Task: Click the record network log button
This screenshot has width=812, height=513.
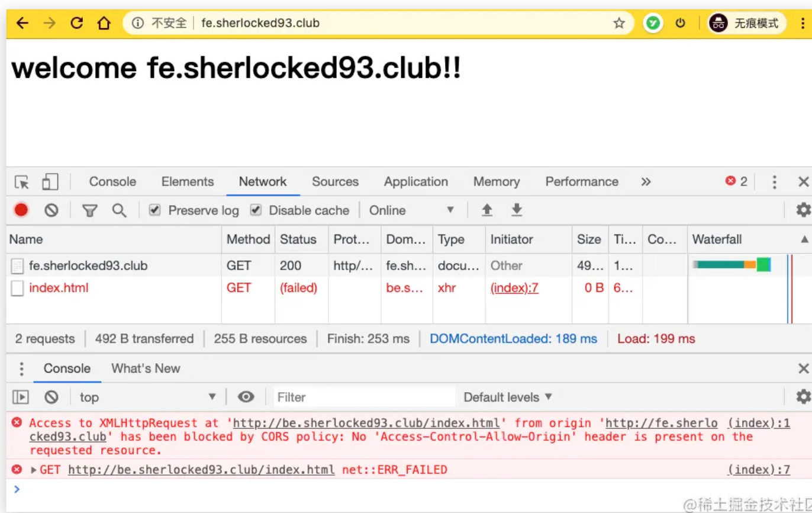Action: tap(21, 210)
